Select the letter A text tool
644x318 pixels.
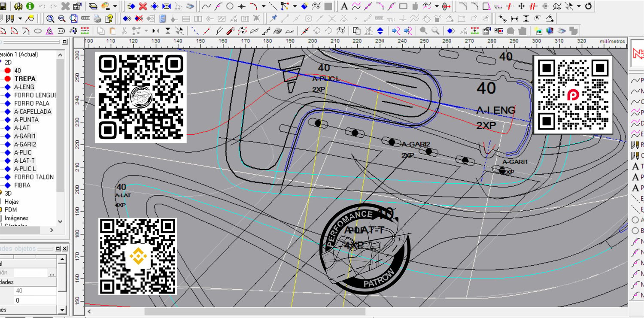344,6
